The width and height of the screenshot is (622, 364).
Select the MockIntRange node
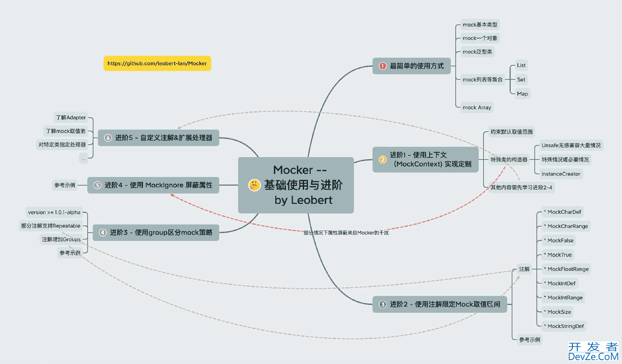click(x=563, y=298)
